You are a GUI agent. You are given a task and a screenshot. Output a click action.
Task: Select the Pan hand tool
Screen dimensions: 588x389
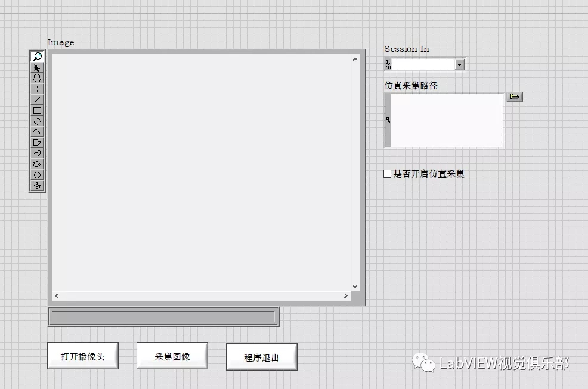(x=37, y=78)
